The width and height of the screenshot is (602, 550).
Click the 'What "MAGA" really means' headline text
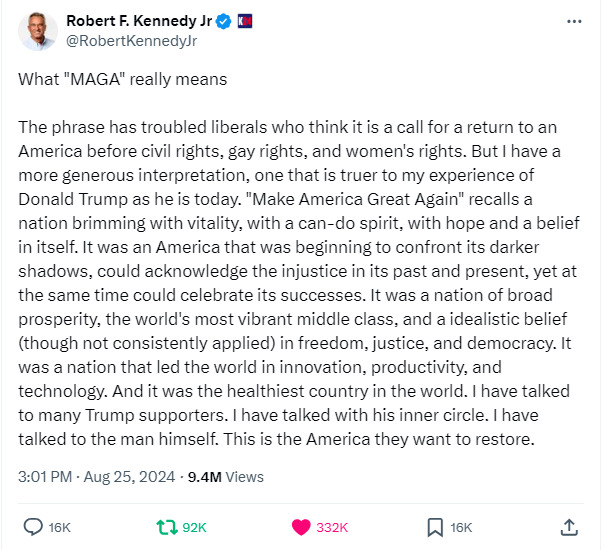coord(123,80)
